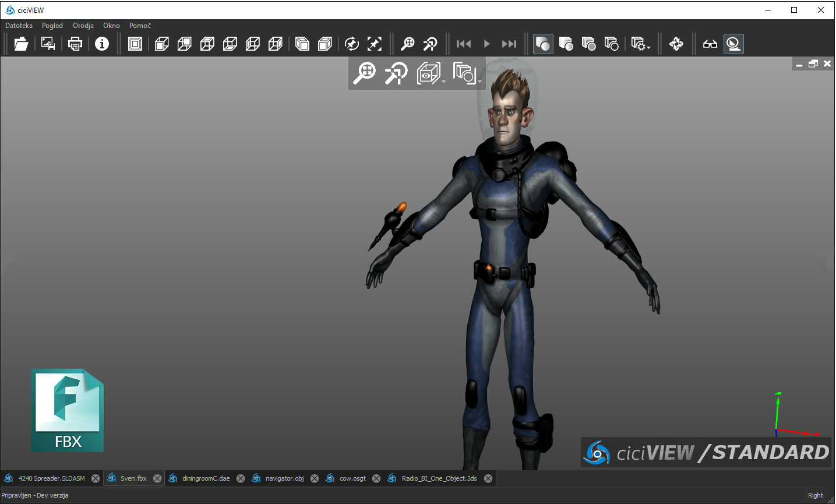Select the back-face cube view icon
This screenshot has width=836, height=504.
tap(185, 44)
